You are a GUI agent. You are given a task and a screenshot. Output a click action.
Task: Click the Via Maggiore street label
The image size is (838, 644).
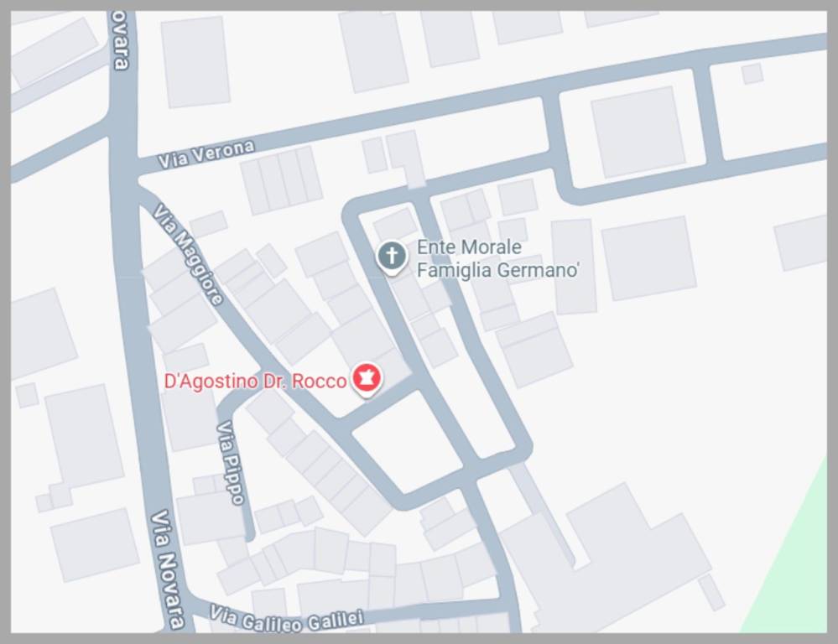pyautogui.click(x=188, y=254)
